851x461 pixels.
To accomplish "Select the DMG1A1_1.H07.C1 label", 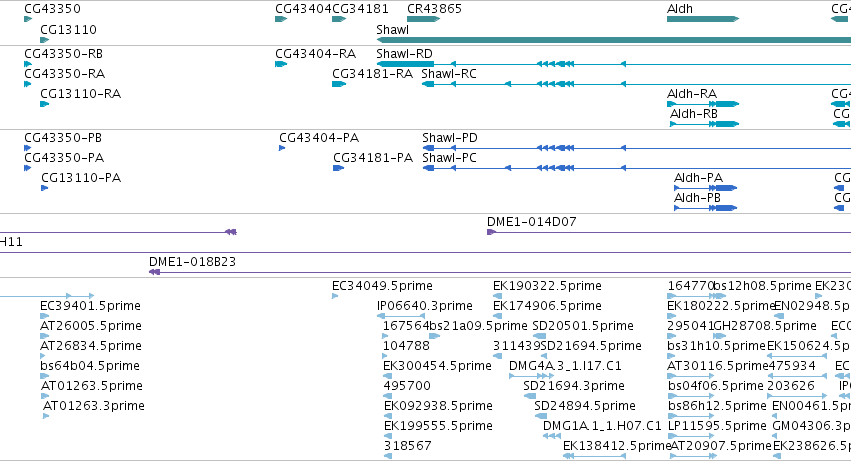I will tap(602, 427).
